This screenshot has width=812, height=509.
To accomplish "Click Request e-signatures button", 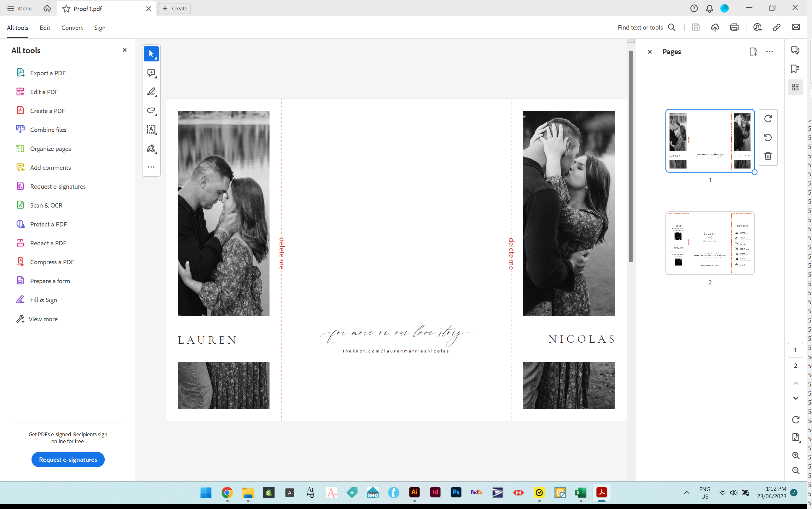I will pos(67,459).
